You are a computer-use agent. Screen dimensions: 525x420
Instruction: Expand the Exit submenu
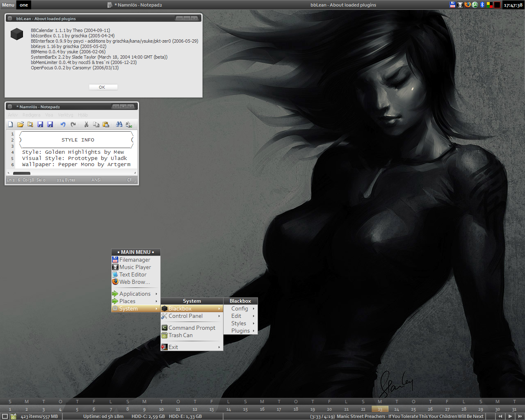point(192,347)
